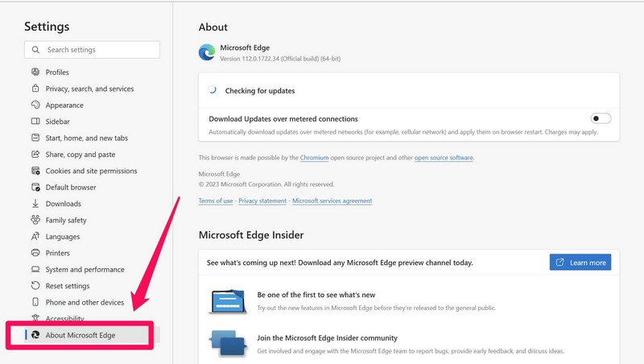
Task: Click the Profiles sidebar icon
Action: pyautogui.click(x=35, y=72)
